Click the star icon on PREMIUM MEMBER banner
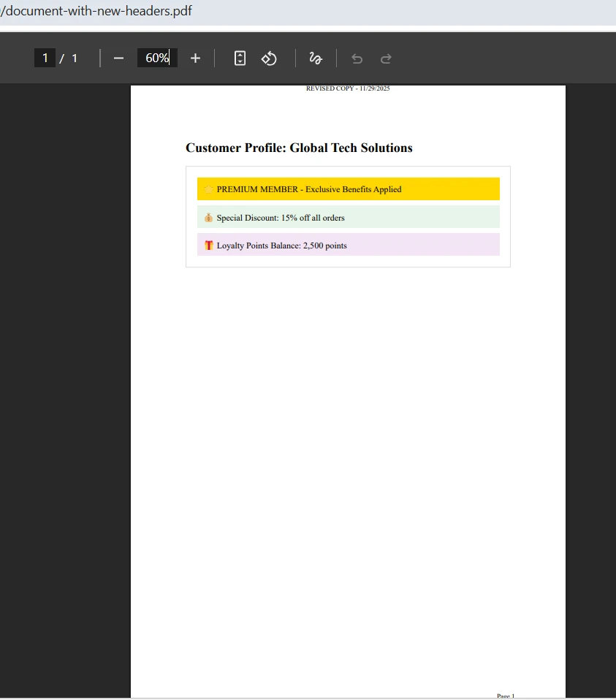The width and height of the screenshot is (616, 700). 208,189
